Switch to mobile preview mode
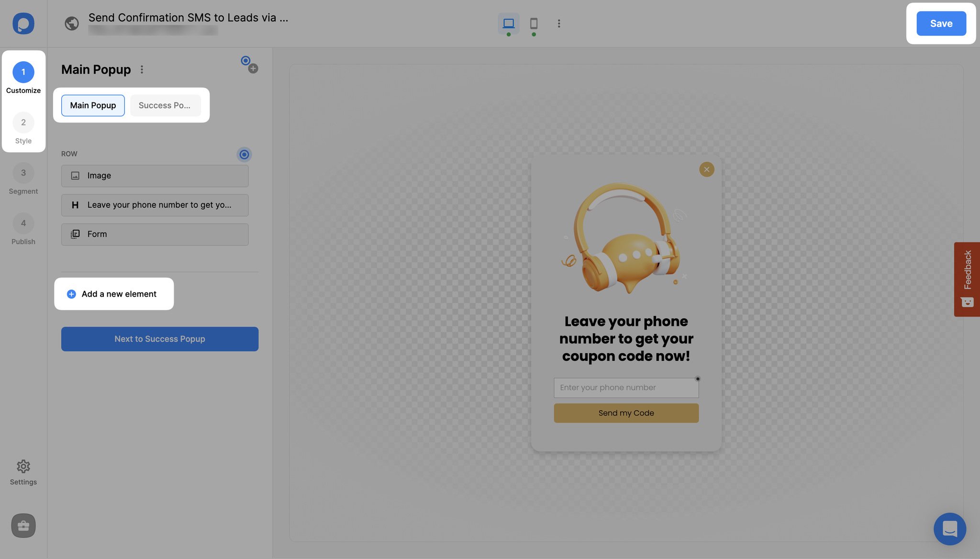The image size is (980, 559). 534,23
